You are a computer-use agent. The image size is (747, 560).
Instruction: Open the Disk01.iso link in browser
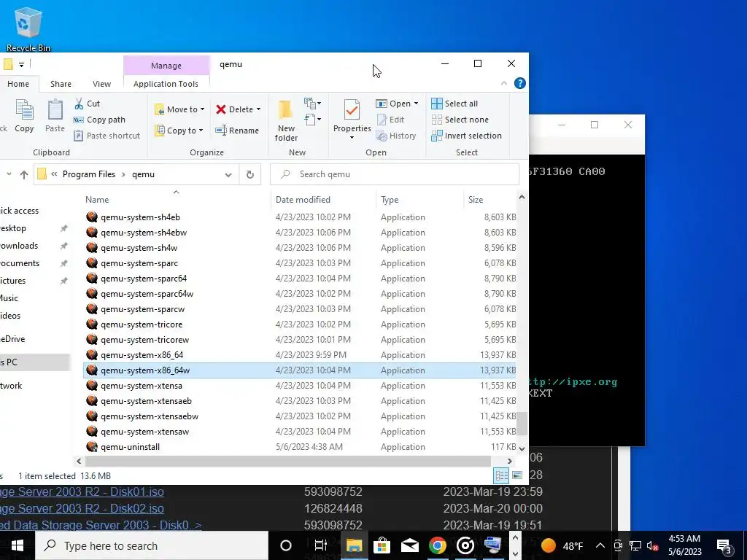82,491
